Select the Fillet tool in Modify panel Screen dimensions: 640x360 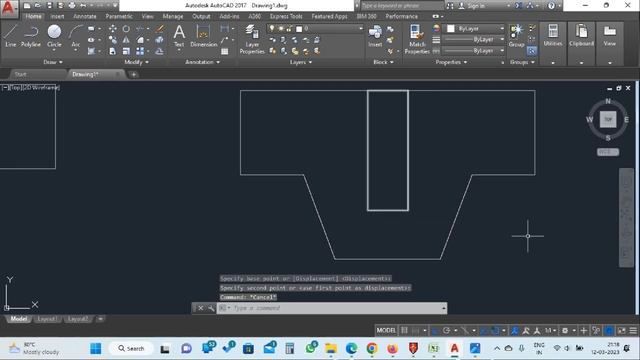click(140, 40)
